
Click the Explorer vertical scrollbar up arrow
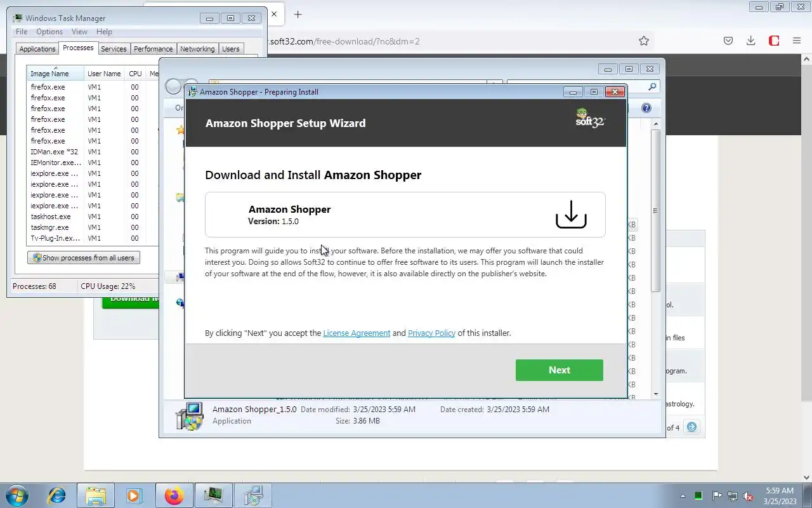click(656, 123)
